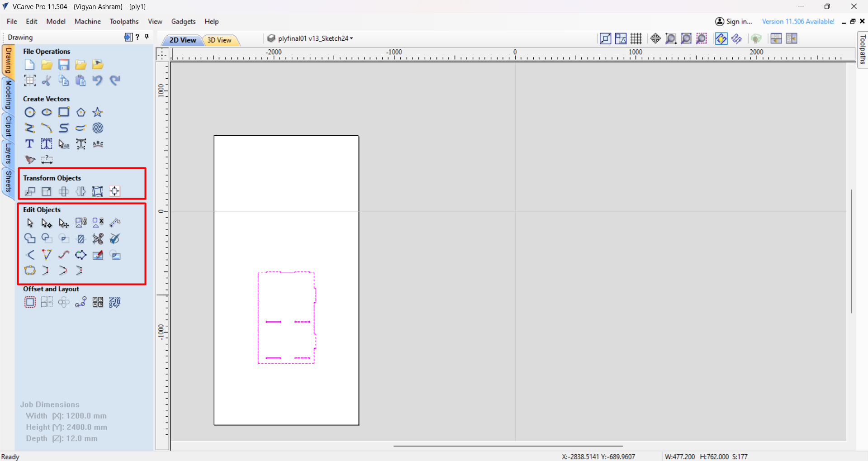Screen dimensions: 868x461
Task: Switch to the 3D View tab
Action: 219,40
